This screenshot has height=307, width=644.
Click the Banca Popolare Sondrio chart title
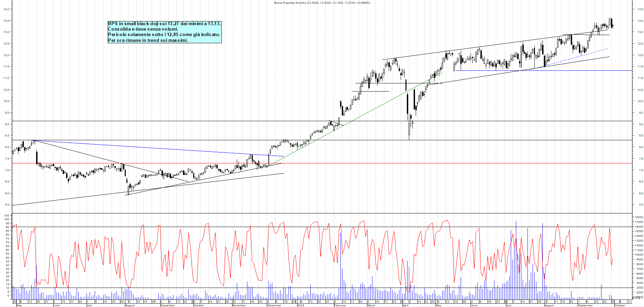pyautogui.click(x=322, y=3)
